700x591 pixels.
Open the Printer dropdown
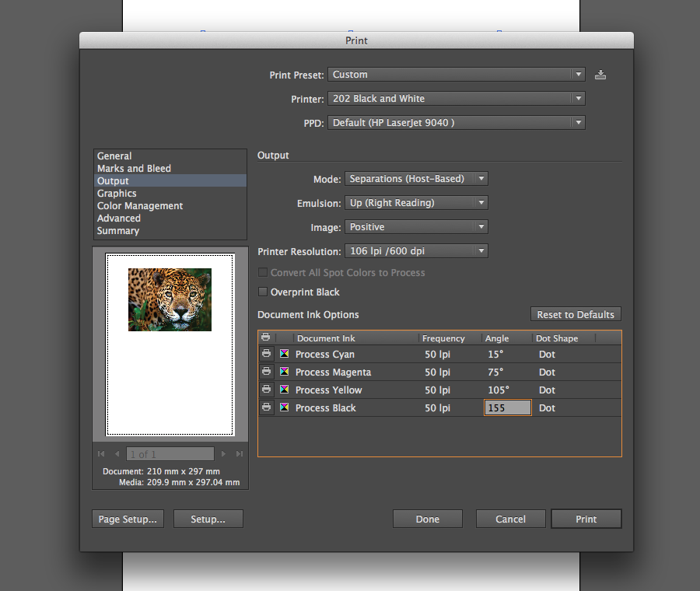(457, 99)
